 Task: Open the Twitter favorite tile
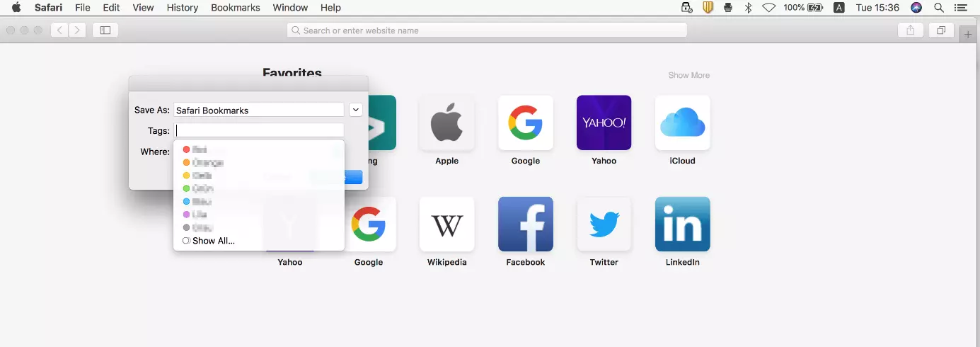tap(604, 224)
